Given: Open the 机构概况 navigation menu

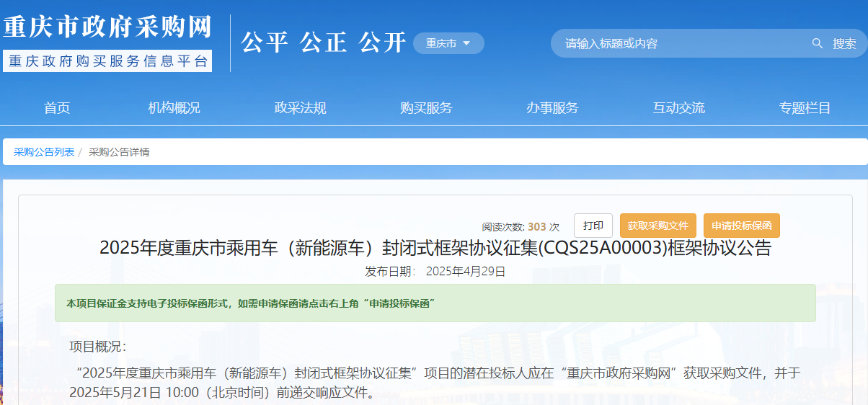Looking at the screenshot, I should [x=174, y=108].
